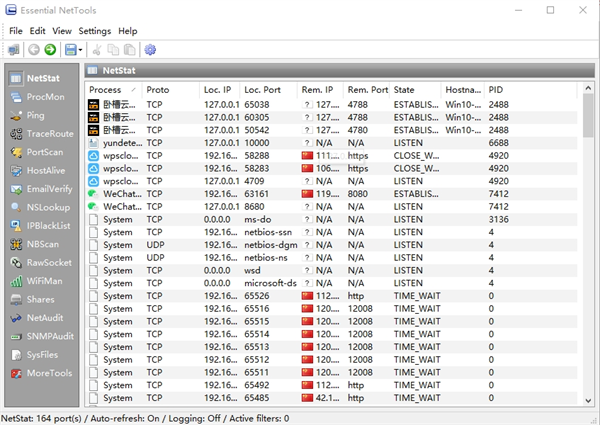Click the vertical scrollbar down arrow
This screenshot has height=425, width=600.
(588, 401)
